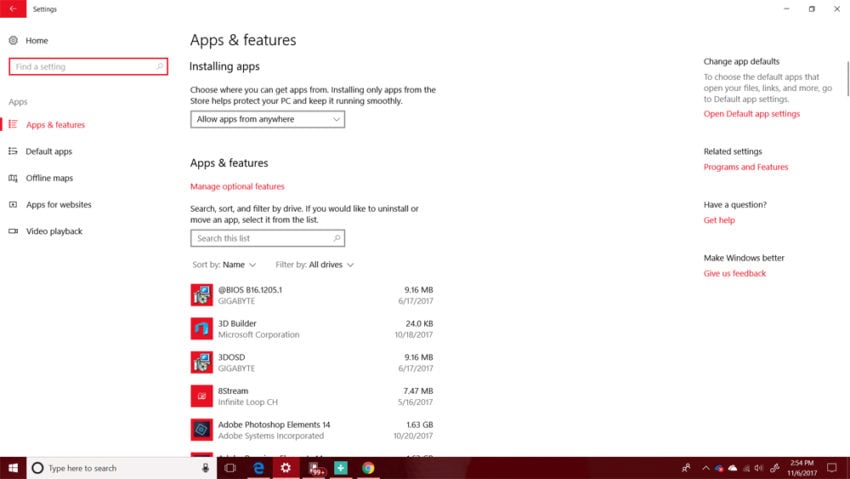The width and height of the screenshot is (850, 479).
Task: Click the magnifier in Find a setting
Action: (x=160, y=67)
